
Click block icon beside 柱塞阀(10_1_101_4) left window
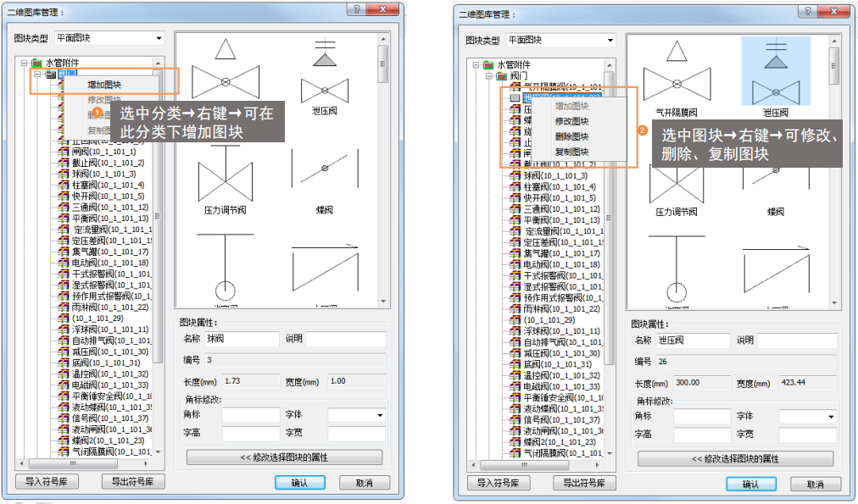[x=64, y=185]
